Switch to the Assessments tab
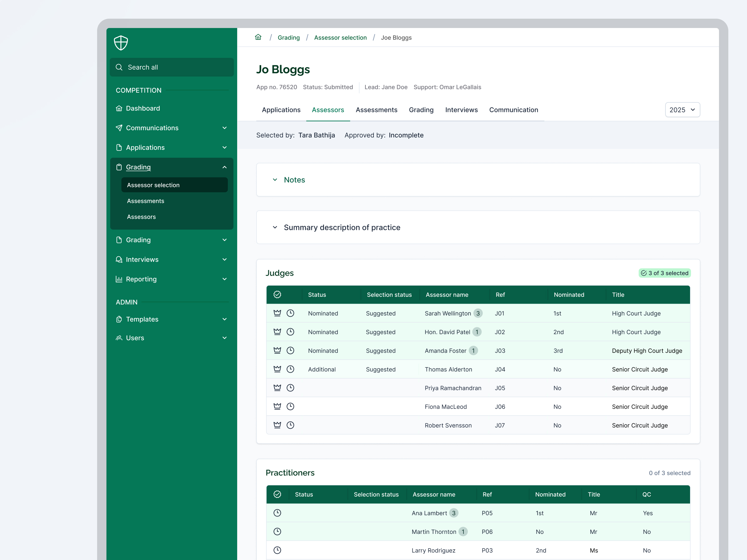This screenshot has height=560, width=747. tap(376, 110)
